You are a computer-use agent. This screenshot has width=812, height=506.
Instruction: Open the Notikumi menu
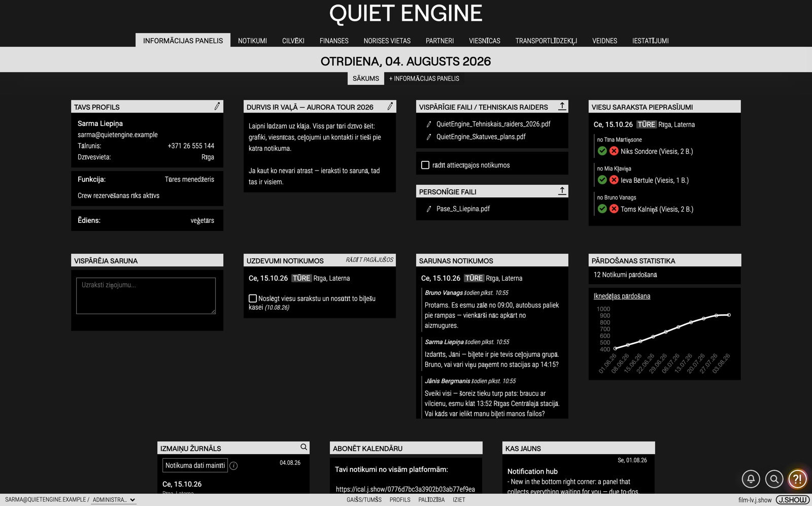252,41
